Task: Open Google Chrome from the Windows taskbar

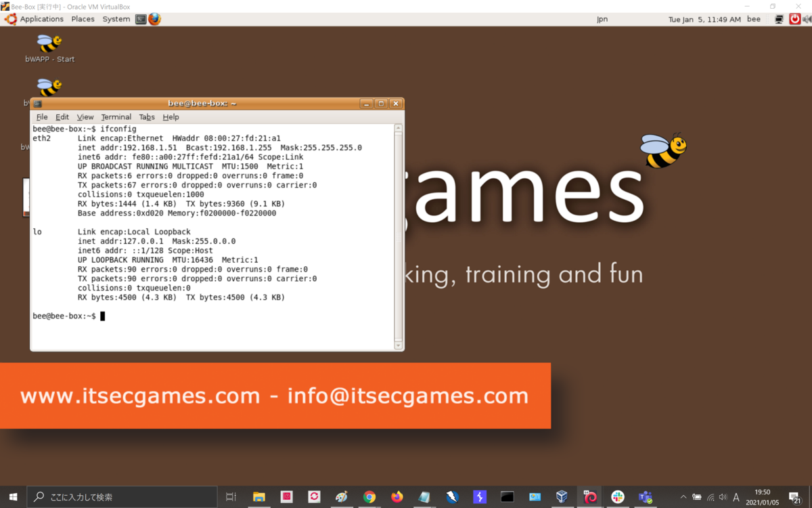Action: pyautogui.click(x=369, y=496)
